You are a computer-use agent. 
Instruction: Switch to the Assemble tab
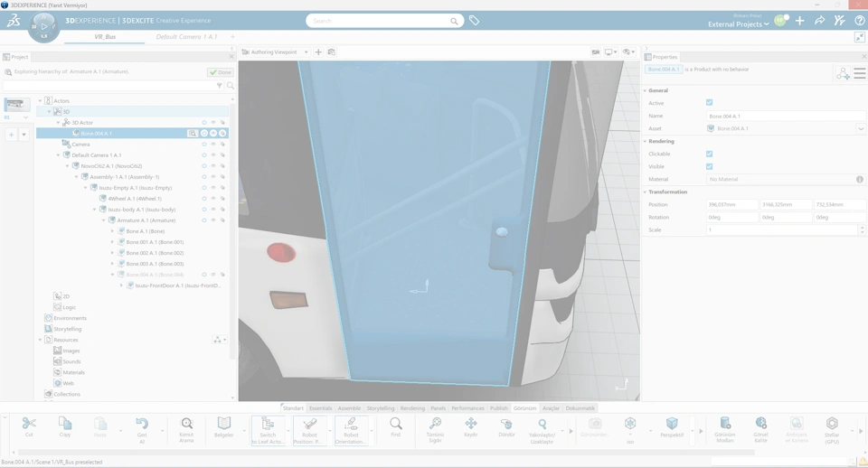349,408
